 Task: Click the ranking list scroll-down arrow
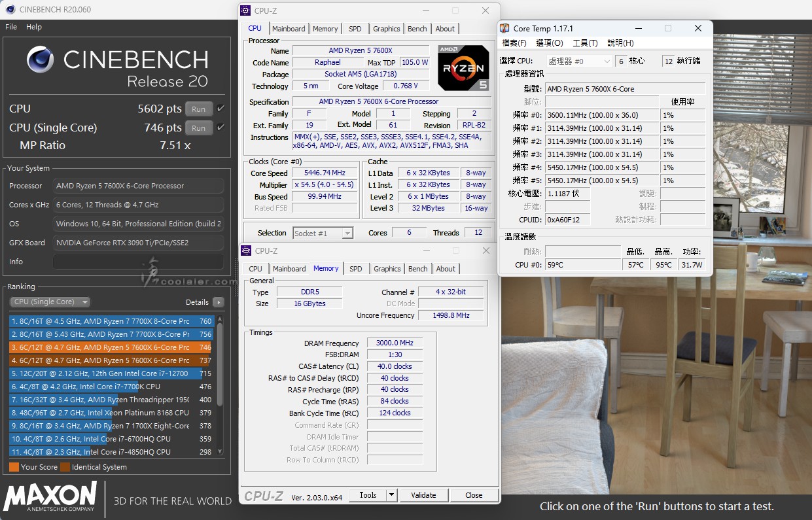pyautogui.click(x=220, y=451)
